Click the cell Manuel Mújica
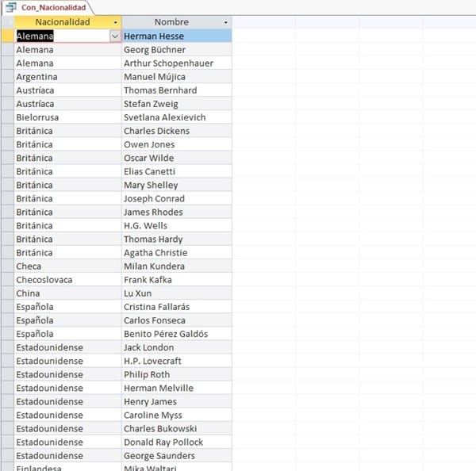This screenshot has height=471, width=476. coord(177,77)
